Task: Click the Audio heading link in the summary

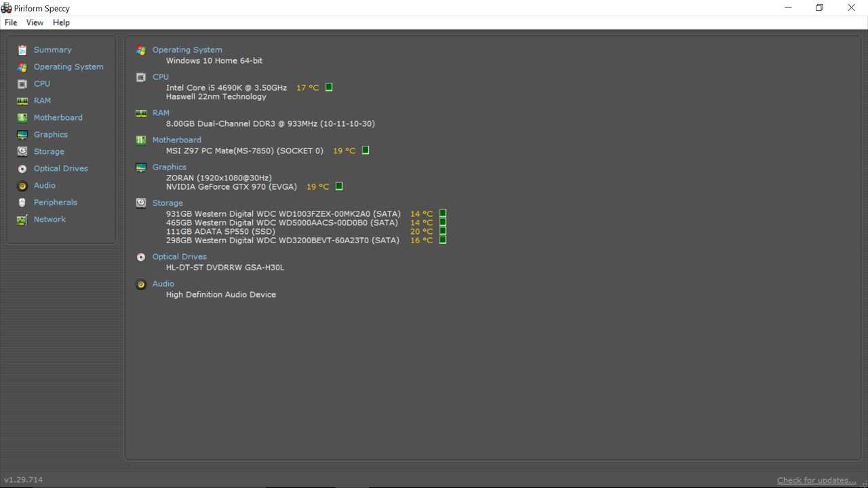Action: [163, 284]
